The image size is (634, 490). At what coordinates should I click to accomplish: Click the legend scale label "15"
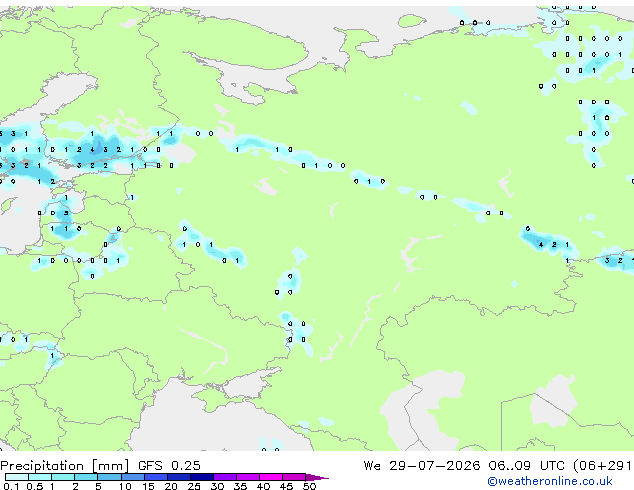pos(148,486)
